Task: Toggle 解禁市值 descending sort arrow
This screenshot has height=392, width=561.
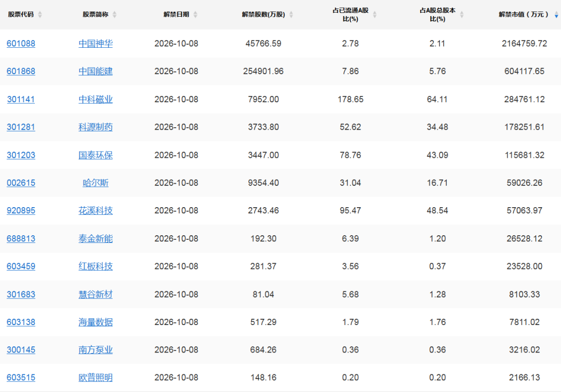Action: 556,15
